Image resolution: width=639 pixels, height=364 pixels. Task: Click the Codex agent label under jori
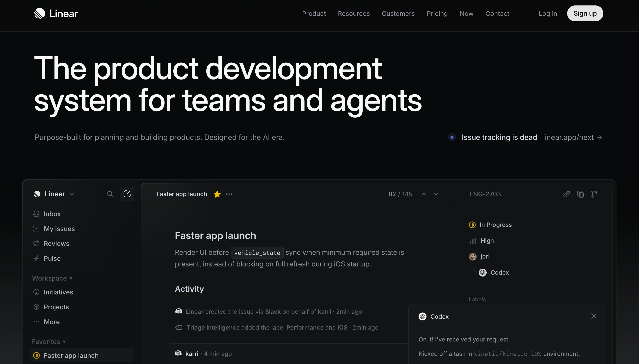tap(500, 272)
